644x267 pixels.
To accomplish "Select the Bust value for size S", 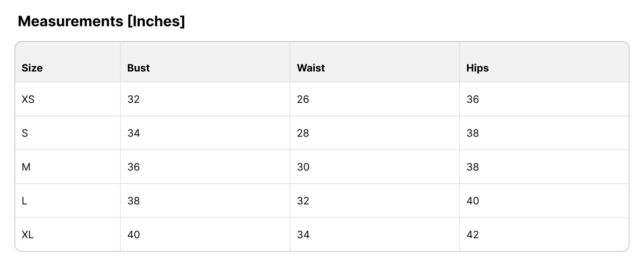I will click(x=133, y=133).
